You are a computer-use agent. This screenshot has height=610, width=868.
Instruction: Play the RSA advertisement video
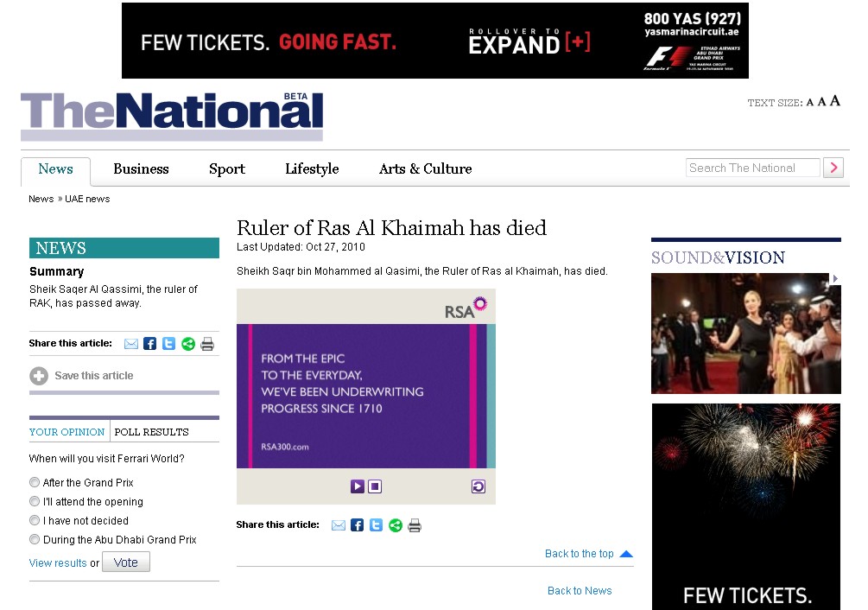click(358, 486)
